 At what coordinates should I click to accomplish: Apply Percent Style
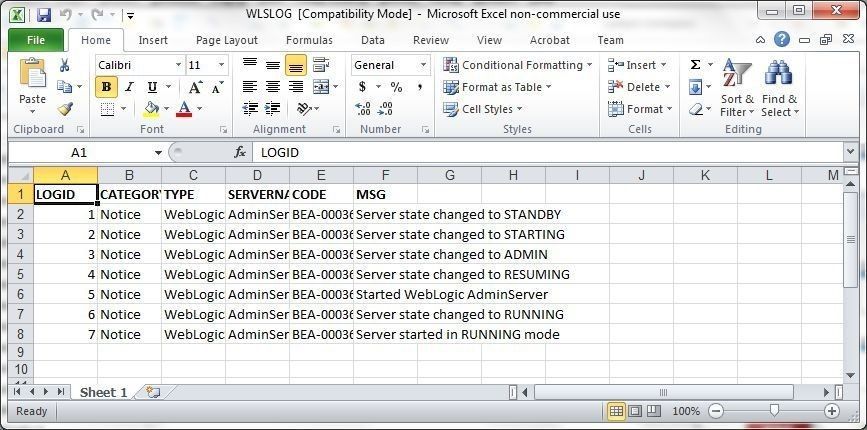pos(396,87)
